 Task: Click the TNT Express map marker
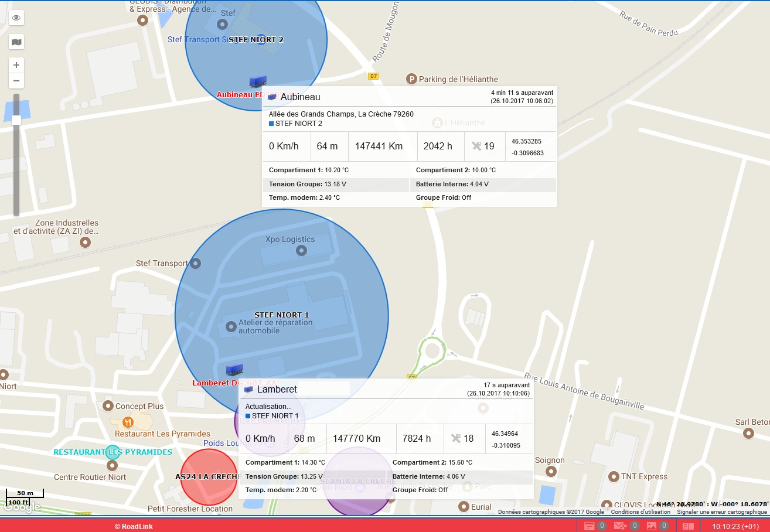tap(614, 476)
